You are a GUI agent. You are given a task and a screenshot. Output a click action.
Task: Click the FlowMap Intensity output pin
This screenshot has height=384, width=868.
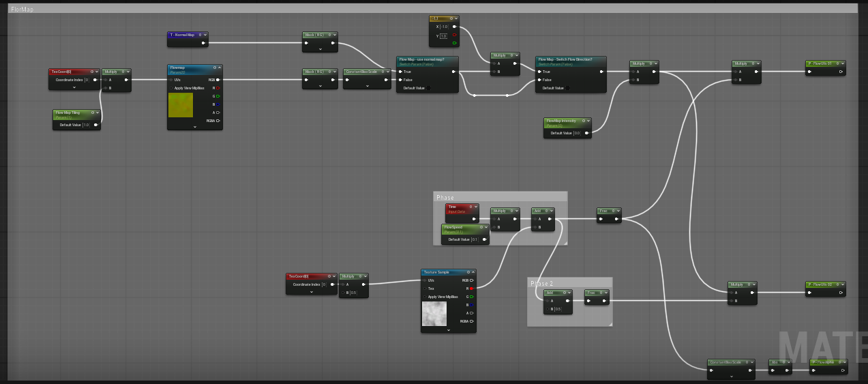pos(587,133)
